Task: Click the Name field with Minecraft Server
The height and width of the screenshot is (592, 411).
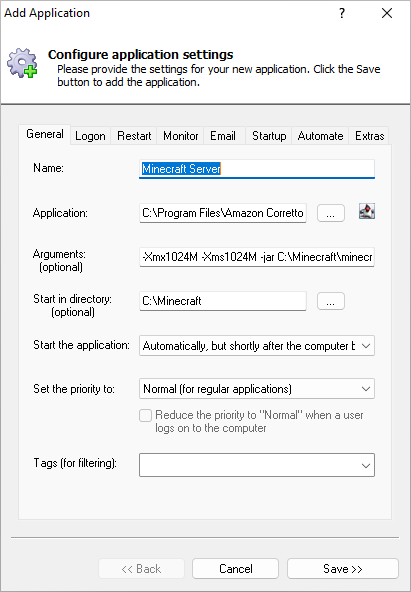Action: (x=257, y=169)
